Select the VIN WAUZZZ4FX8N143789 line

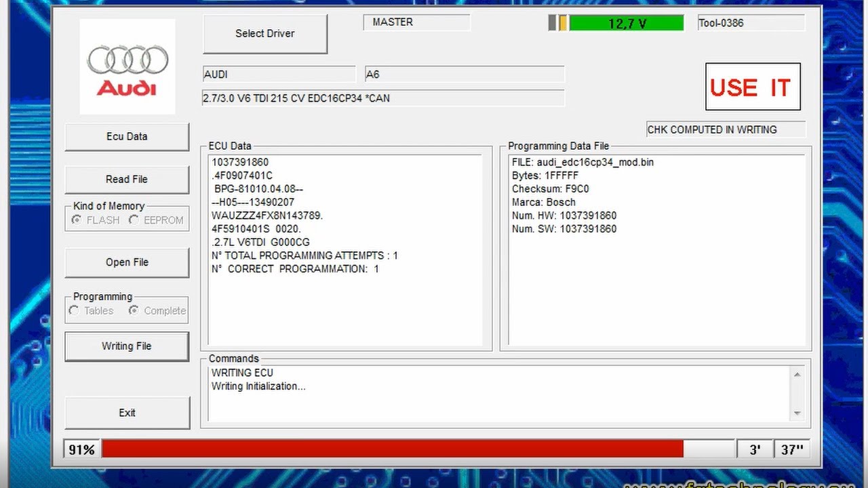[267, 216]
